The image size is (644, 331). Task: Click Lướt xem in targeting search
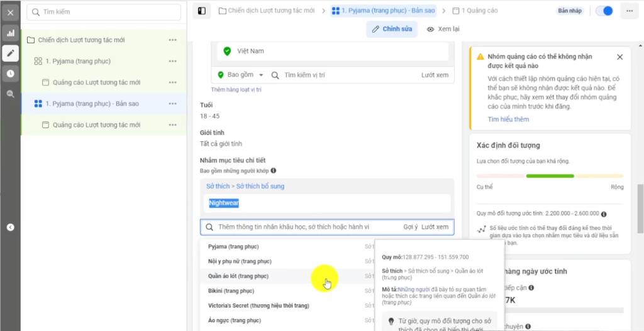pos(435,227)
